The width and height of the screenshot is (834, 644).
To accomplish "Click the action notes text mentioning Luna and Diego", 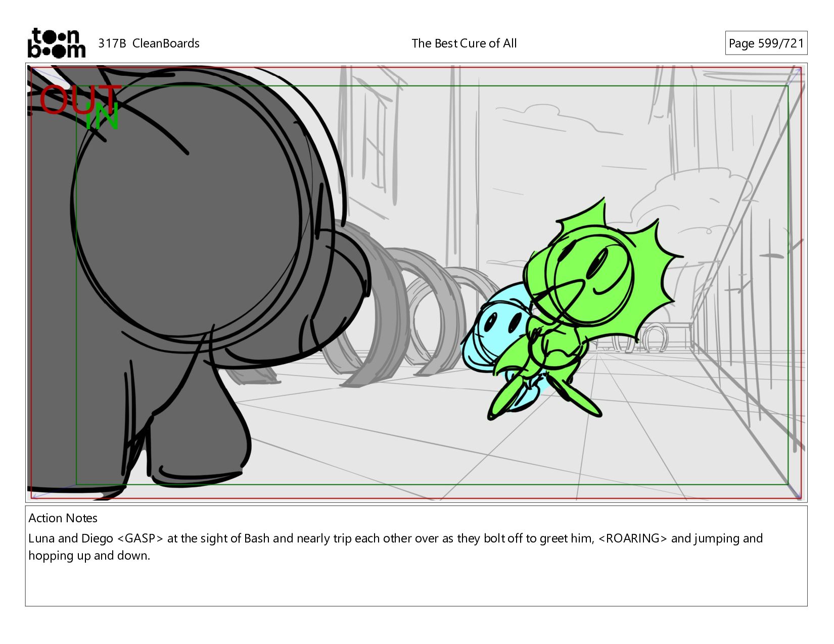I will 395,547.
